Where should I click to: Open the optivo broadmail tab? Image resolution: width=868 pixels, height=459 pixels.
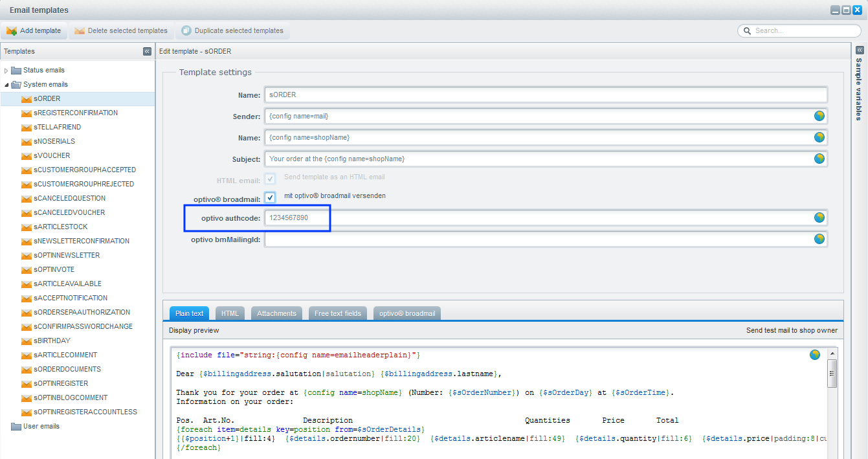[408, 313]
